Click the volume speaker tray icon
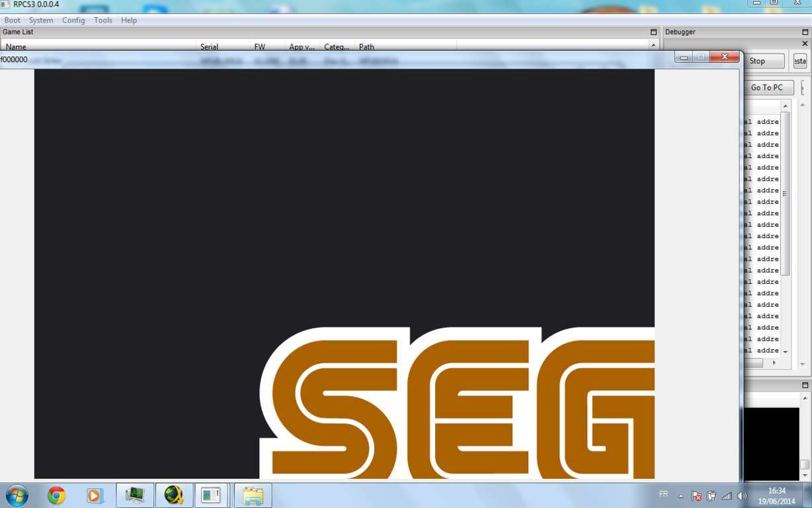 pyautogui.click(x=742, y=496)
